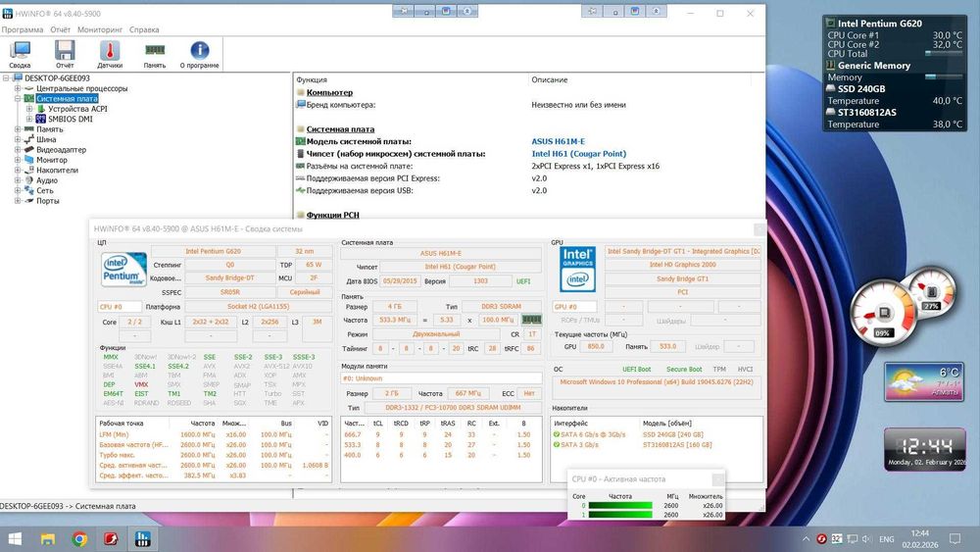Click the Отчёт floppy-disk toolbar icon
980x552 pixels.
(65, 51)
